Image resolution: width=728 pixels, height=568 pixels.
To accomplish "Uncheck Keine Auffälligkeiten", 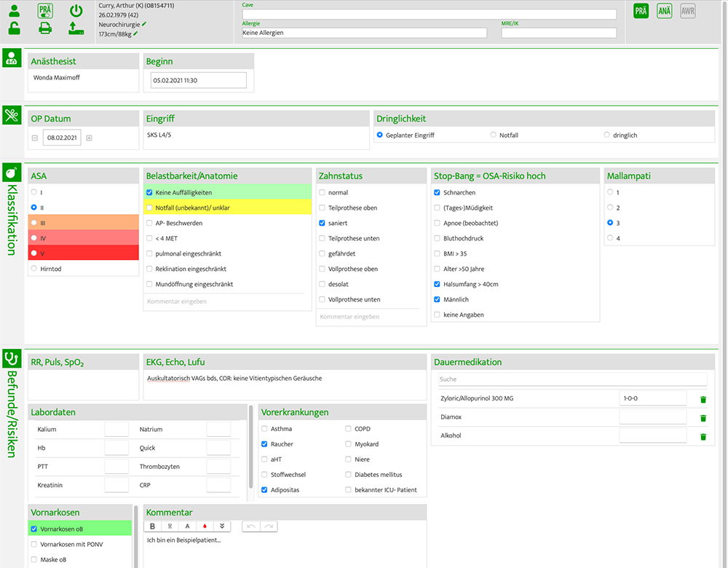I will tap(149, 192).
